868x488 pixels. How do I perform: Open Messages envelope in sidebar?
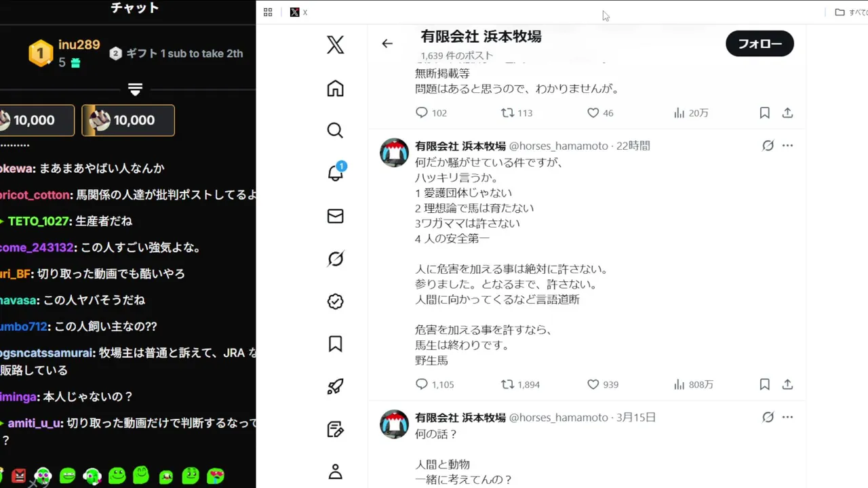click(335, 216)
